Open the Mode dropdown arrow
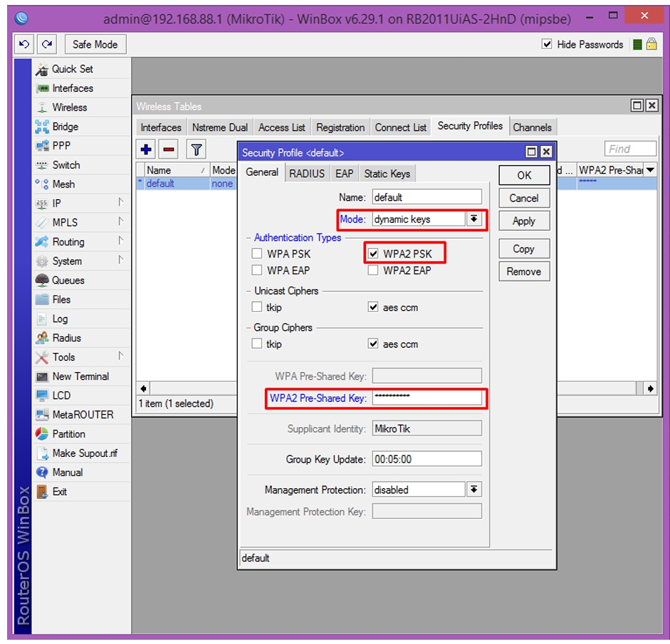 pos(474,219)
